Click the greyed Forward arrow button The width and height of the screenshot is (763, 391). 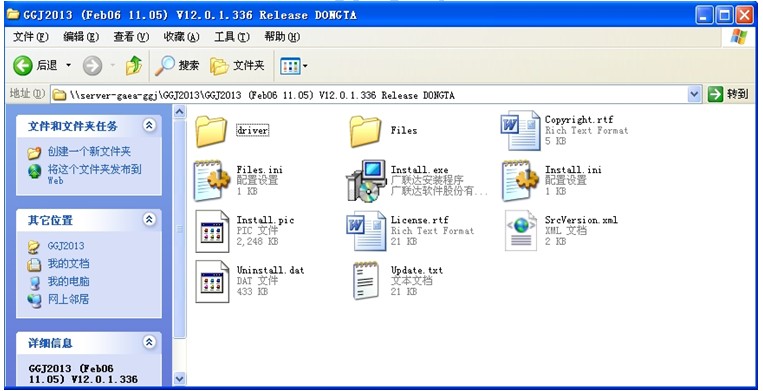click(x=92, y=66)
